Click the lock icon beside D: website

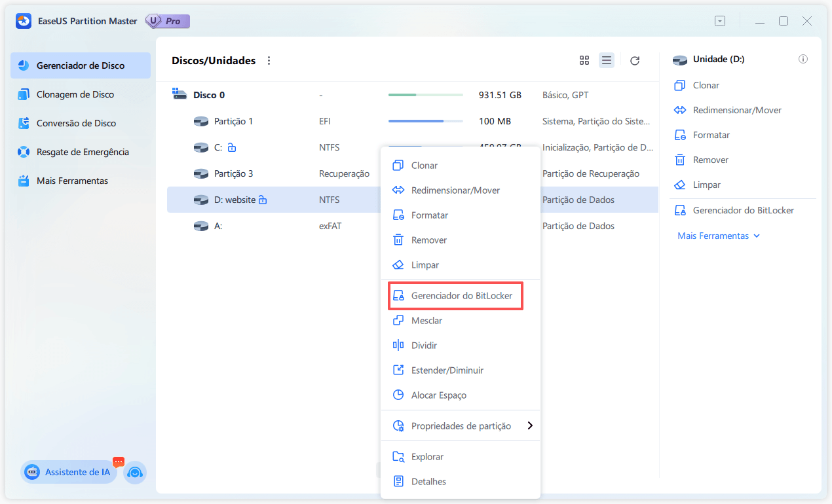pyautogui.click(x=263, y=200)
